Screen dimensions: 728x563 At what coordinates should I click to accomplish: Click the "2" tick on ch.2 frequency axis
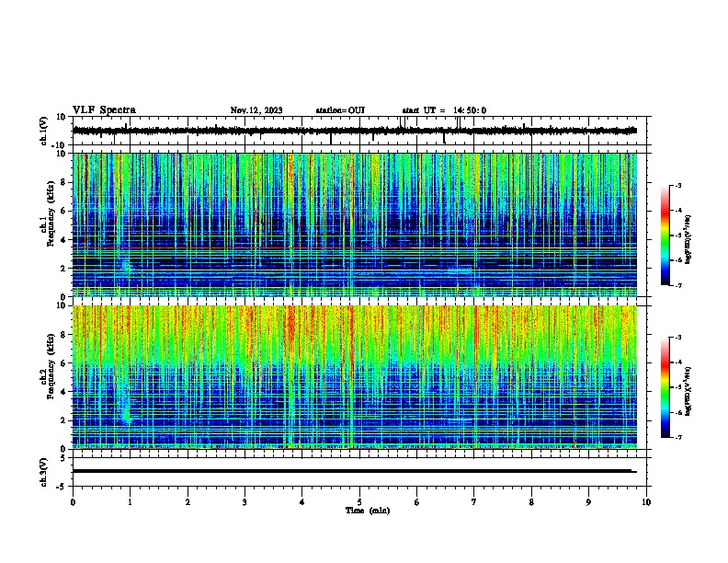click(64, 420)
